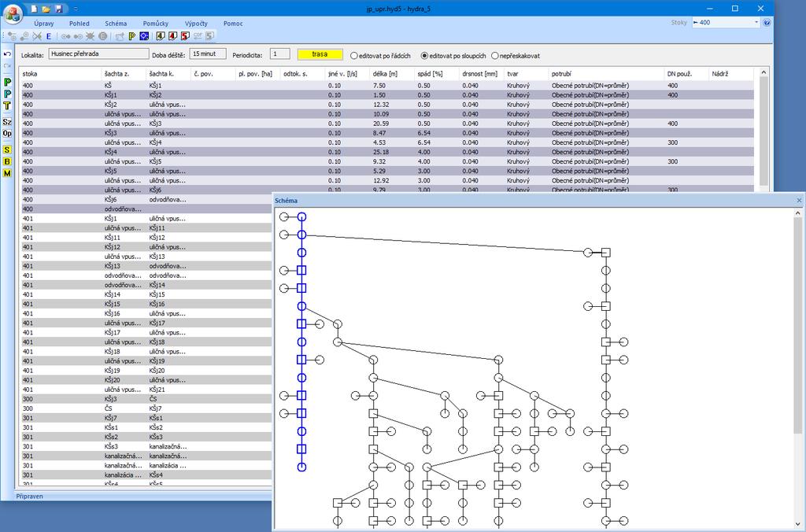This screenshot has width=806, height=532.
Task: Click the teal P sidebar icon
Action: (7, 94)
